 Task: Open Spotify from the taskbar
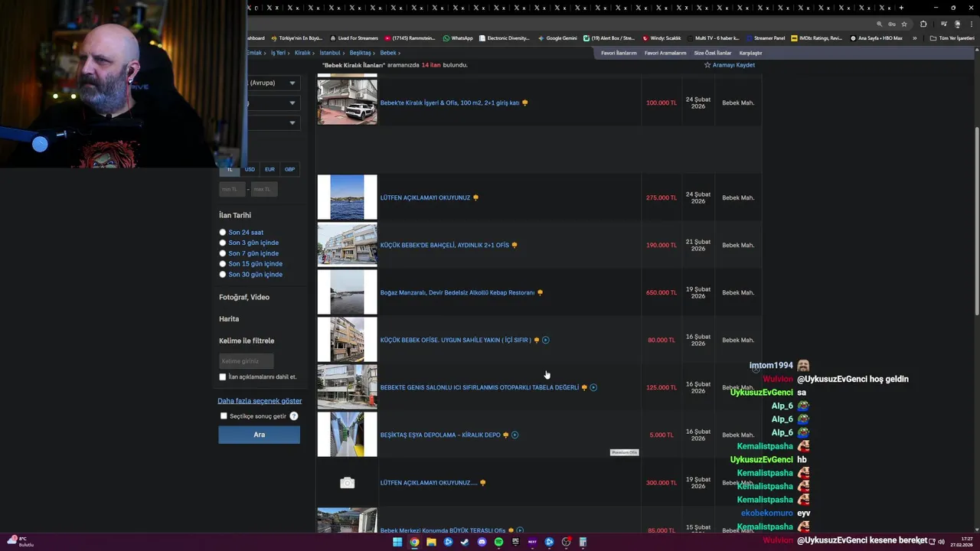pos(498,542)
